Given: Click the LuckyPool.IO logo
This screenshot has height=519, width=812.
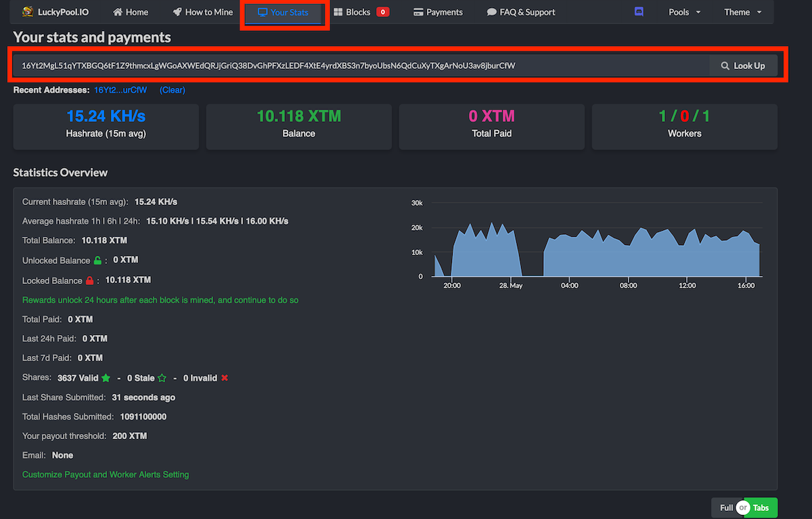Looking at the screenshot, I should [55, 12].
